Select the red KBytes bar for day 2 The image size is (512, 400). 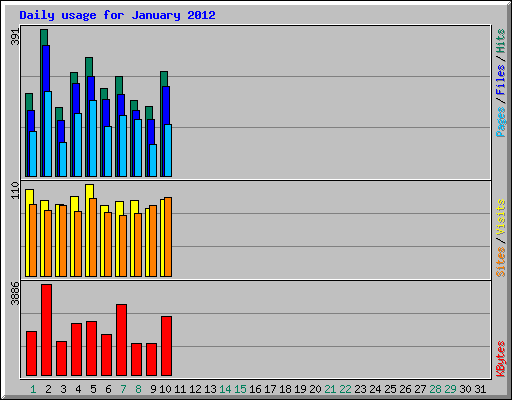click(x=46, y=330)
